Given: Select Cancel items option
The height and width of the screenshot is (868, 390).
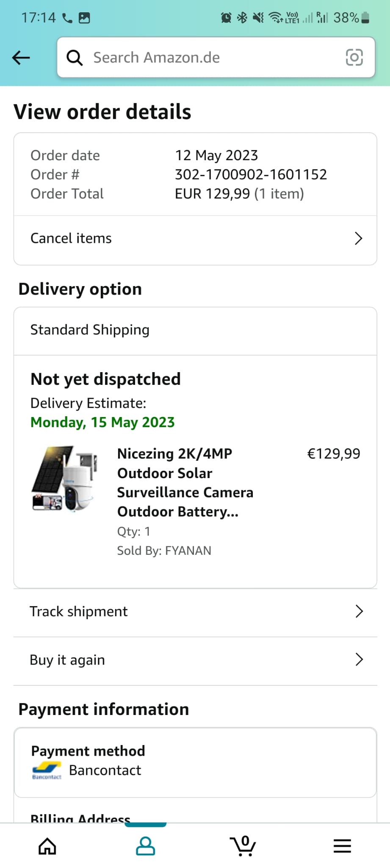Looking at the screenshot, I should click(x=71, y=239).
